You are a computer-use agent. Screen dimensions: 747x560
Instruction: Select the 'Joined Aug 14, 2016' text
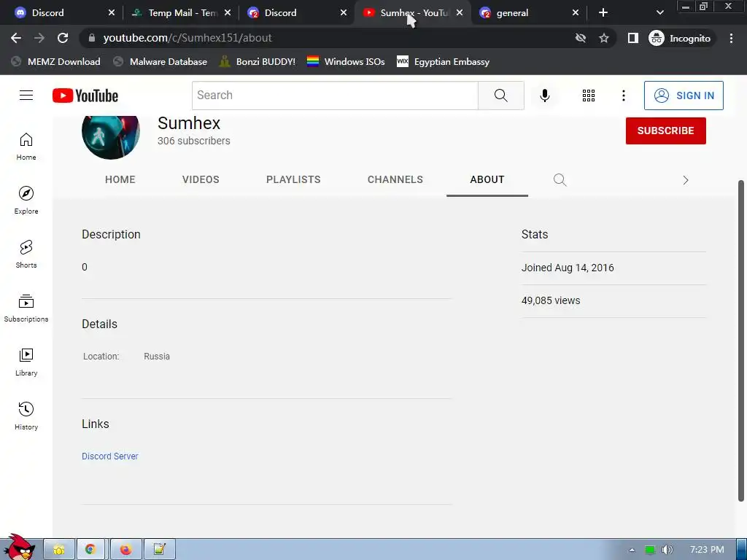click(568, 268)
